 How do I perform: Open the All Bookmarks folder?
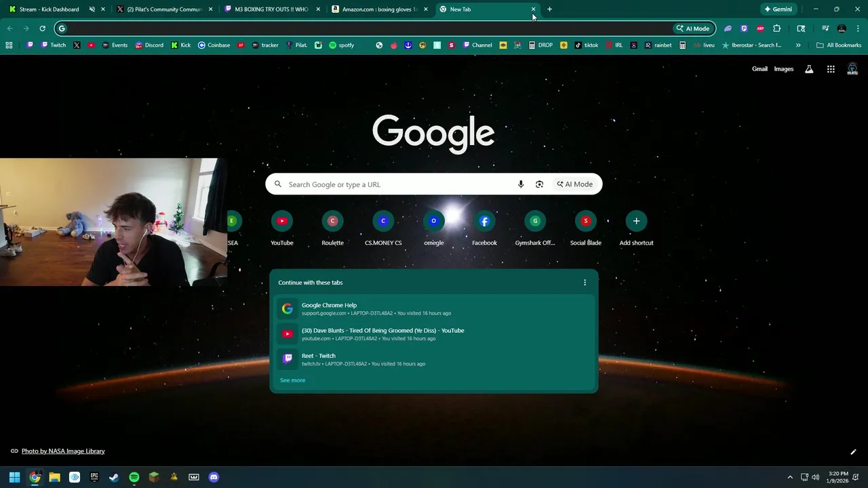(x=839, y=45)
